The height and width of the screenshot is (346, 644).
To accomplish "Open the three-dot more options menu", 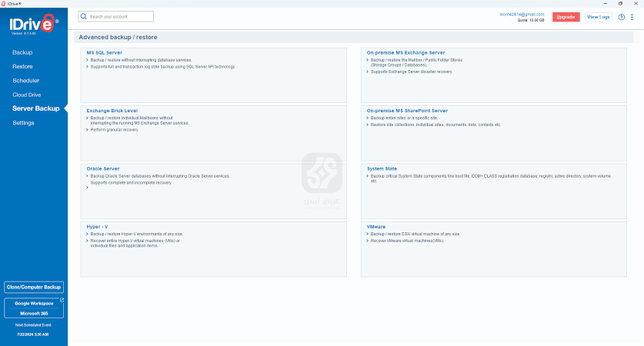I will tap(632, 17).
